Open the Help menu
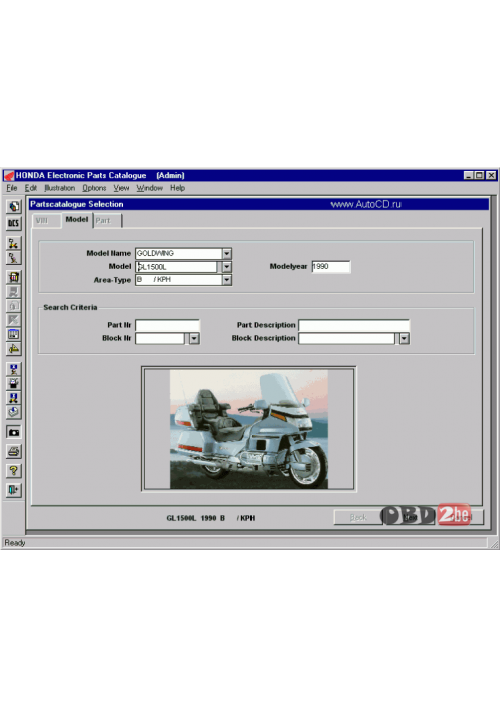 click(177, 188)
